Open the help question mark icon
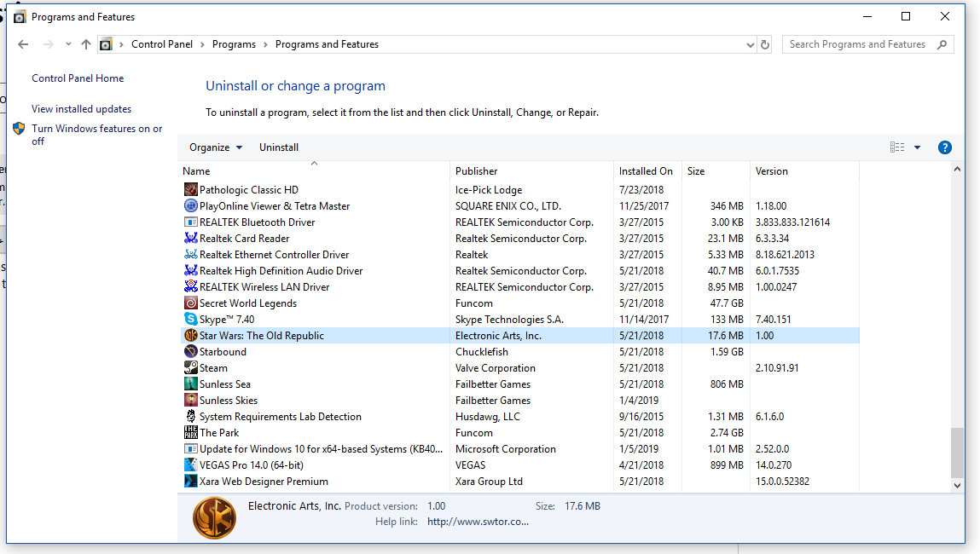Image resolution: width=980 pixels, height=554 pixels. 944,147
